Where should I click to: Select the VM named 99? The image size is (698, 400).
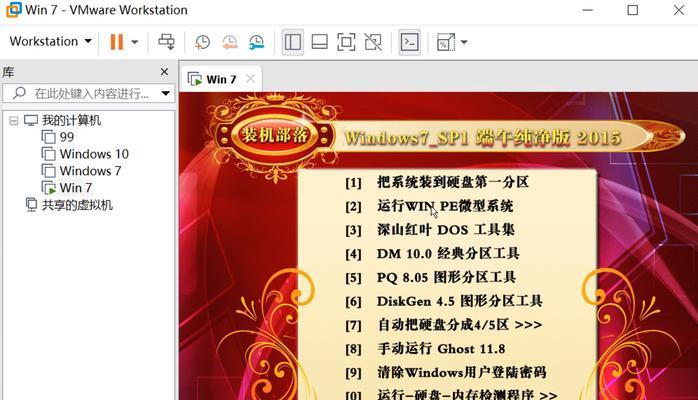coord(67,137)
